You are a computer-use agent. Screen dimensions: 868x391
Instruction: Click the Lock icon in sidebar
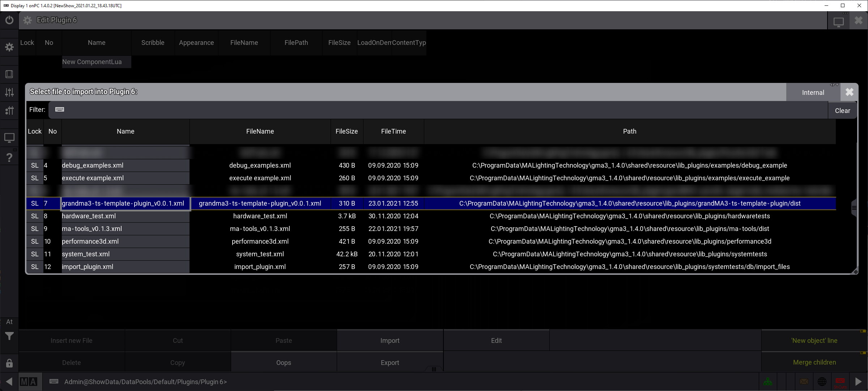[9, 363]
